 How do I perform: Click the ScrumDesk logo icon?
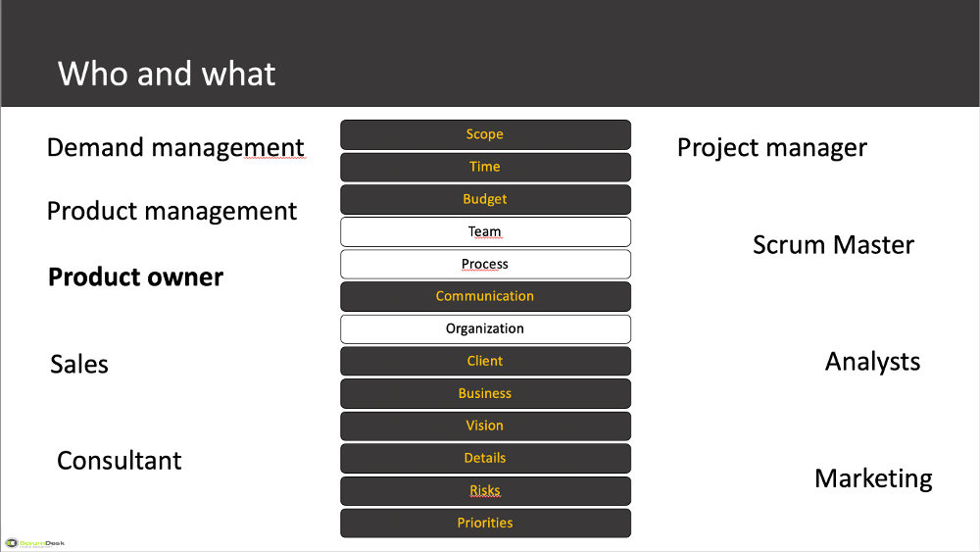point(12,542)
